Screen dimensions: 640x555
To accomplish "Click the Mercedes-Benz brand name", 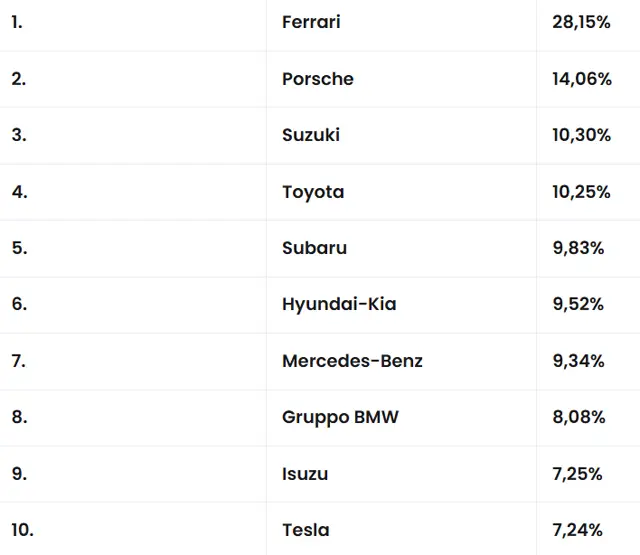I will point(352,361).
